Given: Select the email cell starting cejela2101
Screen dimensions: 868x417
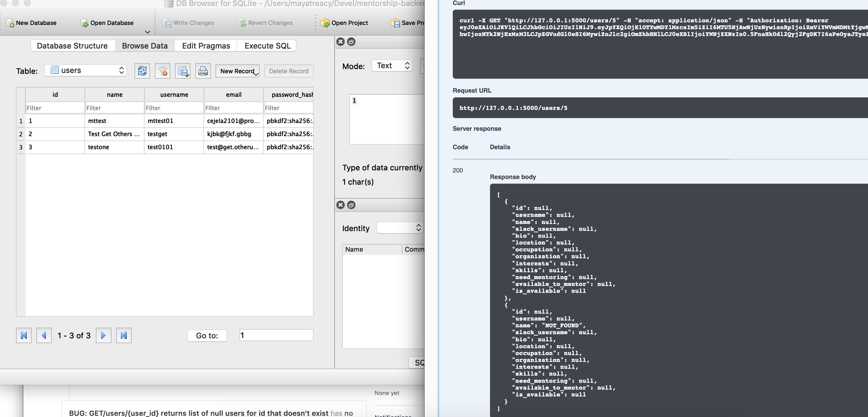Looking at the screenshot, I should coord(233,121).
